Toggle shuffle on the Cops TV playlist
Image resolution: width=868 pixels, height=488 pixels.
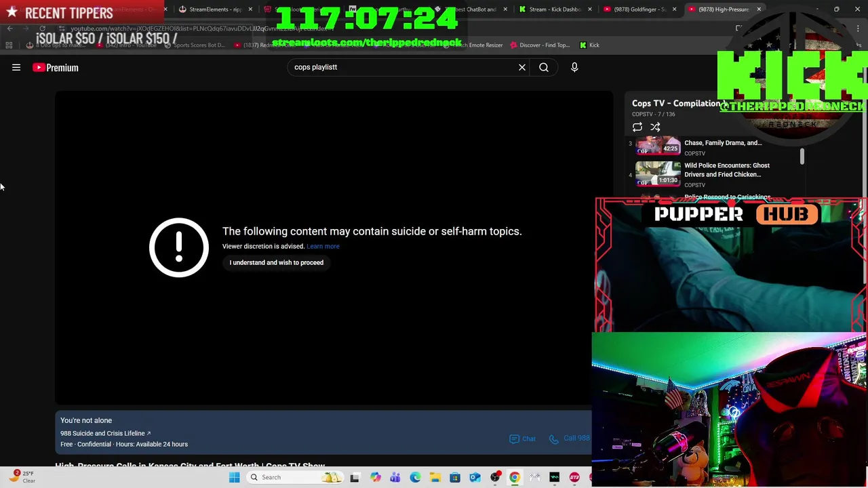(x=655, y=127)
